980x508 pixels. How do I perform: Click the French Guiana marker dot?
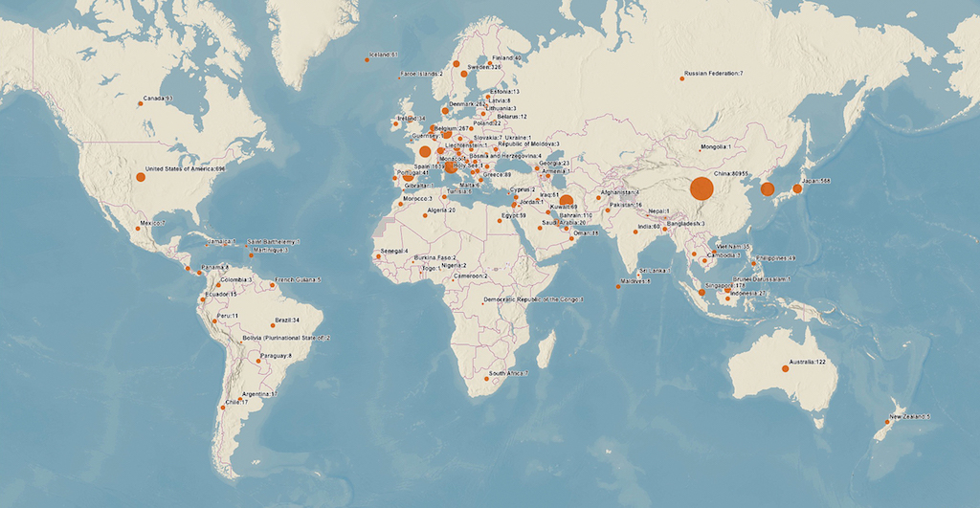[272, 285]
